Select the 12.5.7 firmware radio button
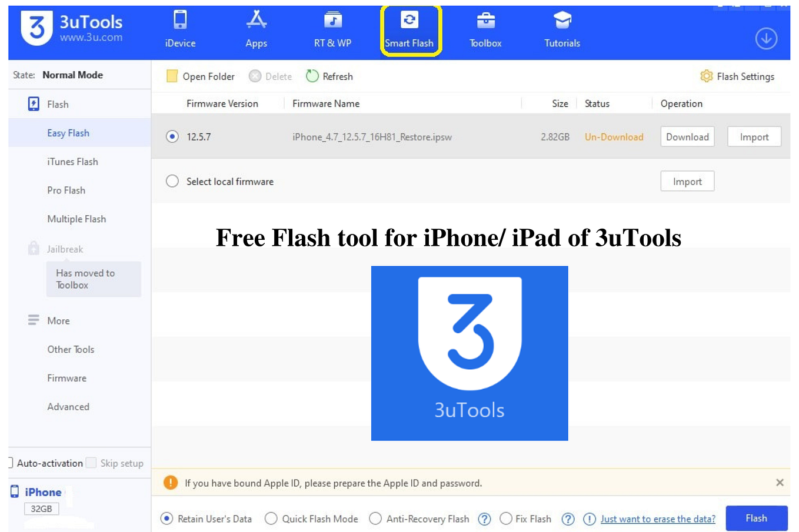The image size is (799, 532). coord(171,136)
